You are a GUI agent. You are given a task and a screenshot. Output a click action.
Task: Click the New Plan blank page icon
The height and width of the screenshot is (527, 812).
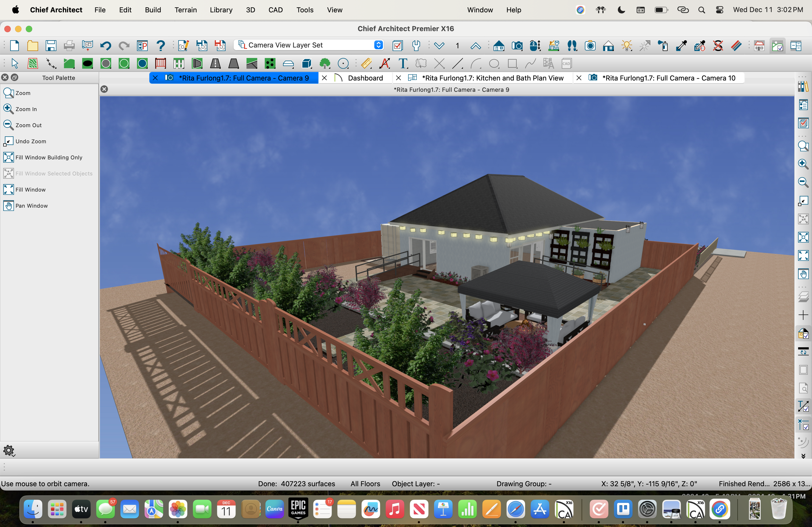click(15, 45)
